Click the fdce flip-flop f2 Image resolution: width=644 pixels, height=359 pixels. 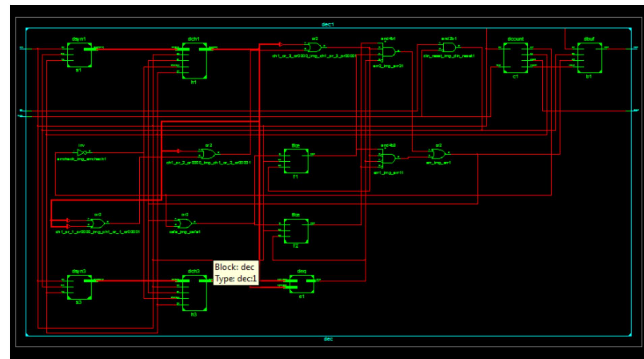click(x=297, y=231)
